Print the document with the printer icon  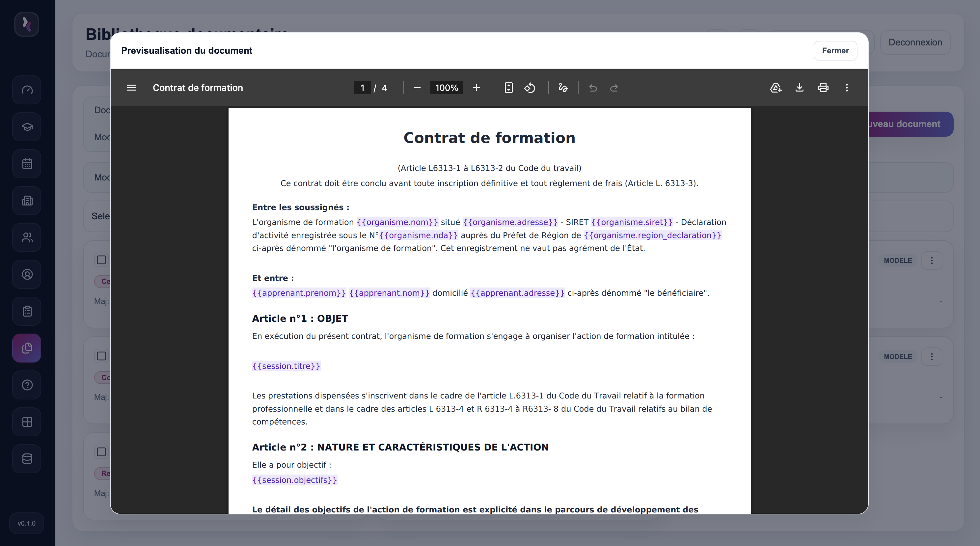tap(823, 88)
